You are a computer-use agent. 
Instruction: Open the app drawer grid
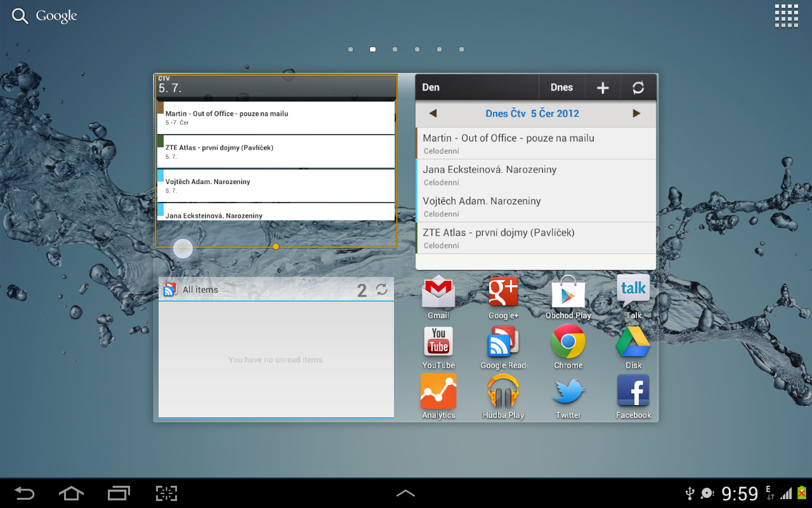[x=787, y=15]
